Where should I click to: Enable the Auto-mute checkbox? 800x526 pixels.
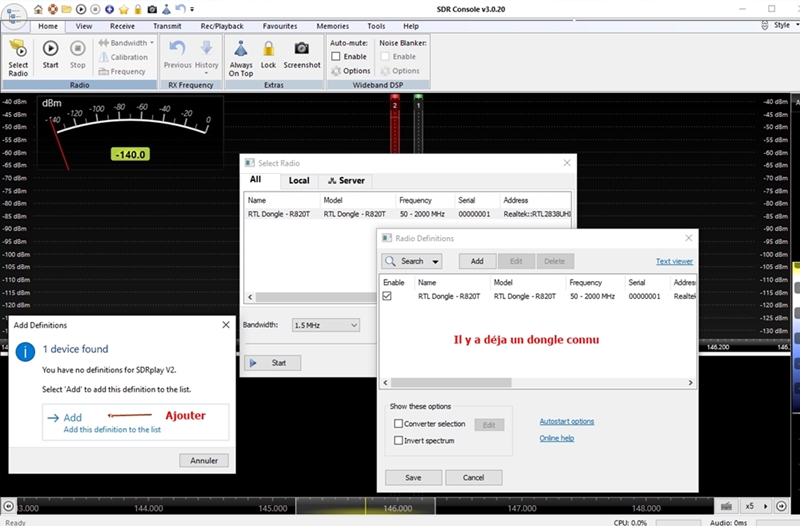[336, 57]
